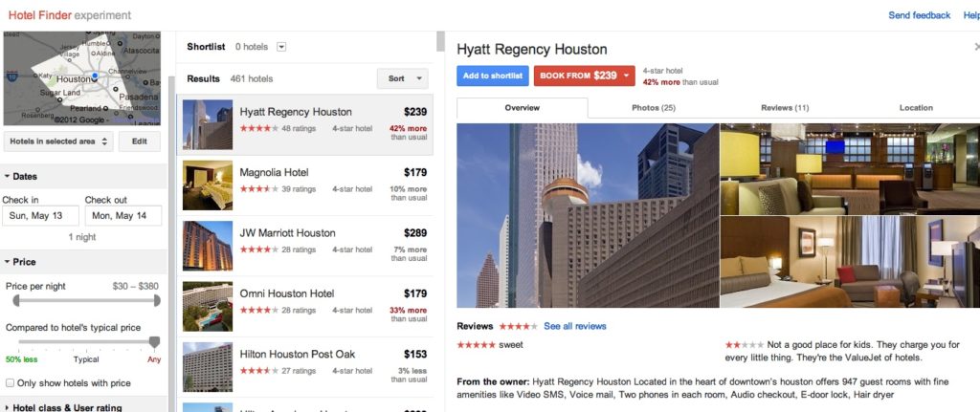Click Hilton Post Oak star rating
The width and height of the screenshot is (980, 412).
coord(258,371)
